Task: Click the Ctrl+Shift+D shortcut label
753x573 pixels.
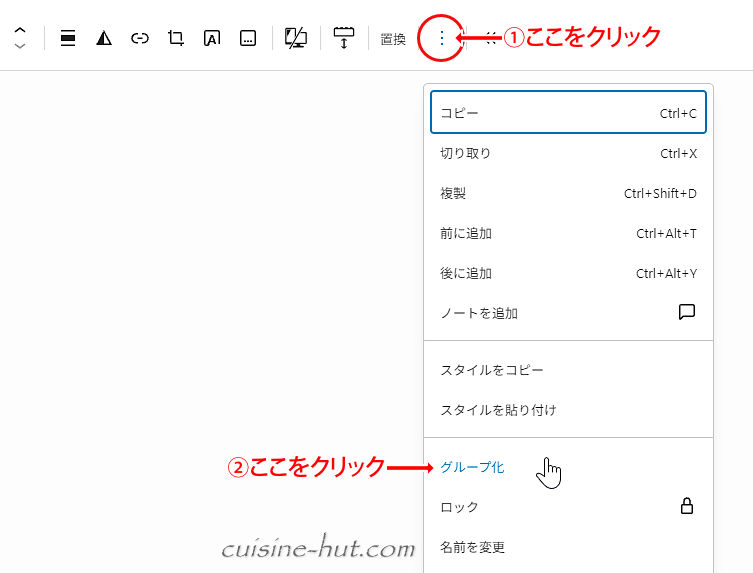Action: pyautogui.click(x=660, y=193)
